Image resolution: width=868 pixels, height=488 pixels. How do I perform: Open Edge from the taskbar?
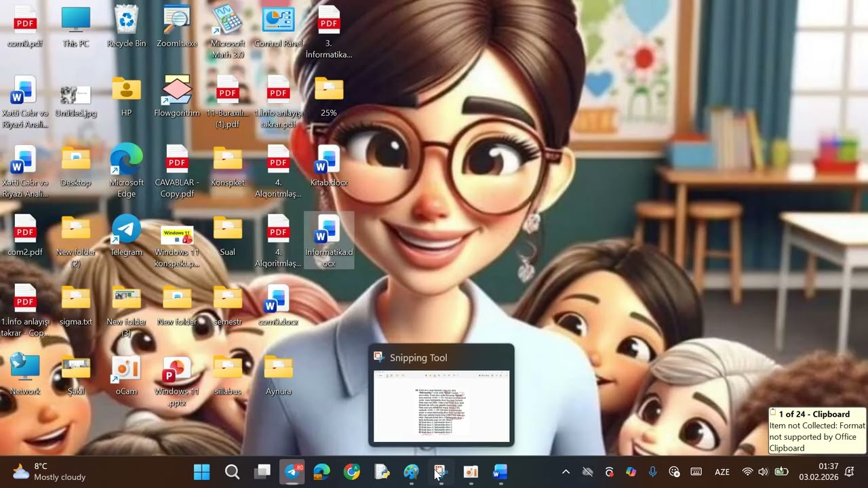322,472
